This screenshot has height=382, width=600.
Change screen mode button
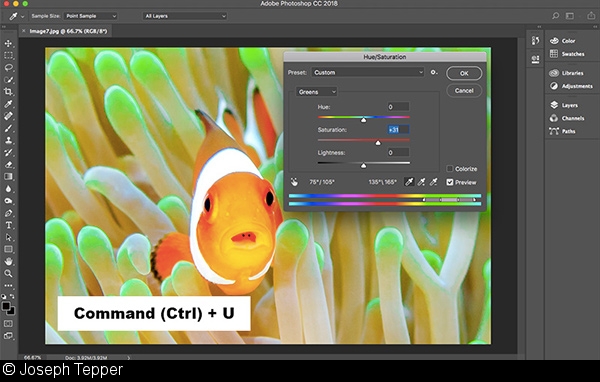click(8, 336)
